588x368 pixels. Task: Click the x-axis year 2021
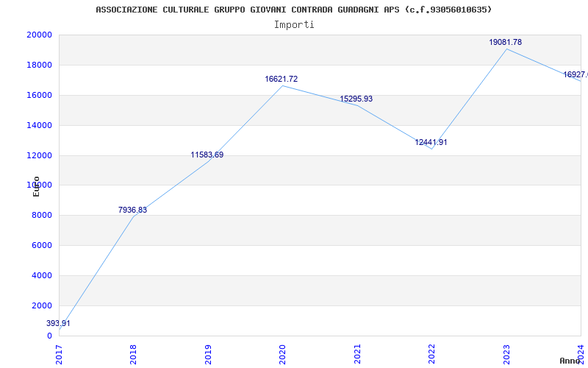357,355
